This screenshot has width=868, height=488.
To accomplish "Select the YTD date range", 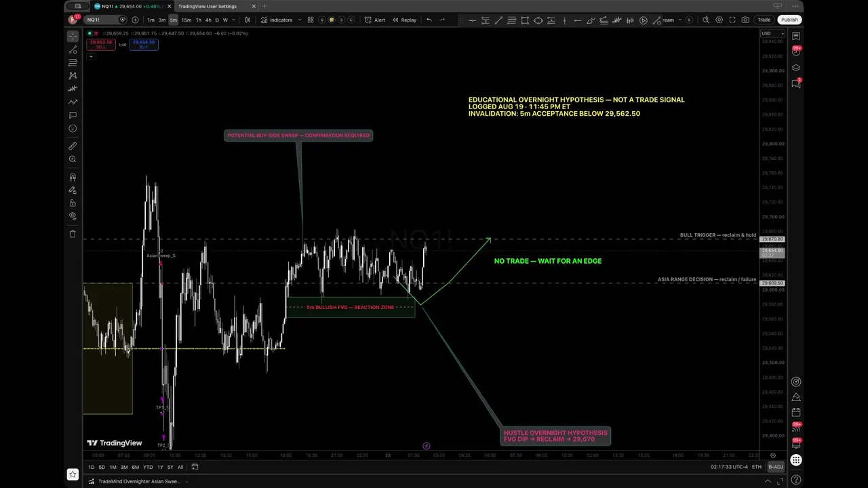I will pyautogui.click(x=148, y=467).
